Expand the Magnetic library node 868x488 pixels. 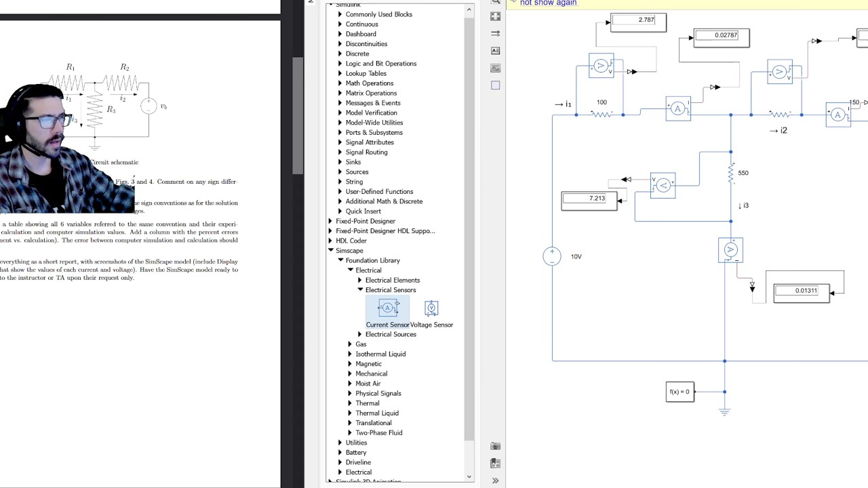pyautogui.click(x=351, y=364)
